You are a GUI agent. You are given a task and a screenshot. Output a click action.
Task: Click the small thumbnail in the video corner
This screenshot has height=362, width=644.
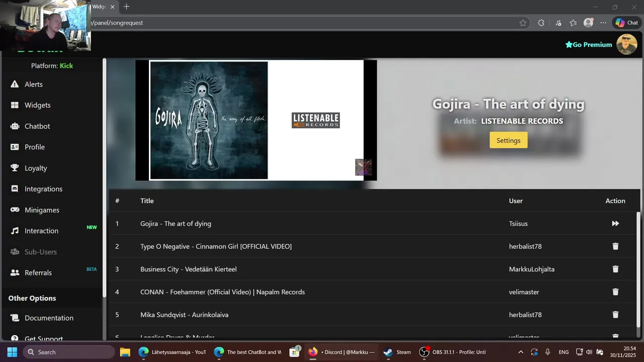[363, 167]
